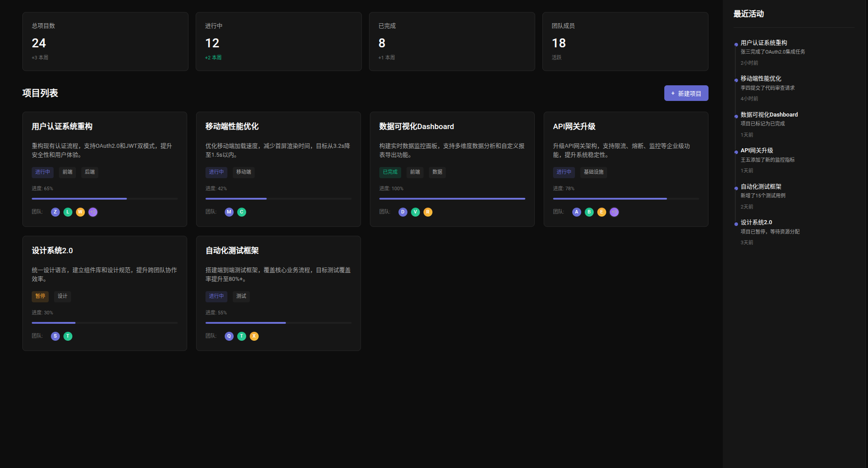Screen dimensions: 868x468
Task: Click avatar L on 用户认证系统重构 card
Action: (68, 212)
